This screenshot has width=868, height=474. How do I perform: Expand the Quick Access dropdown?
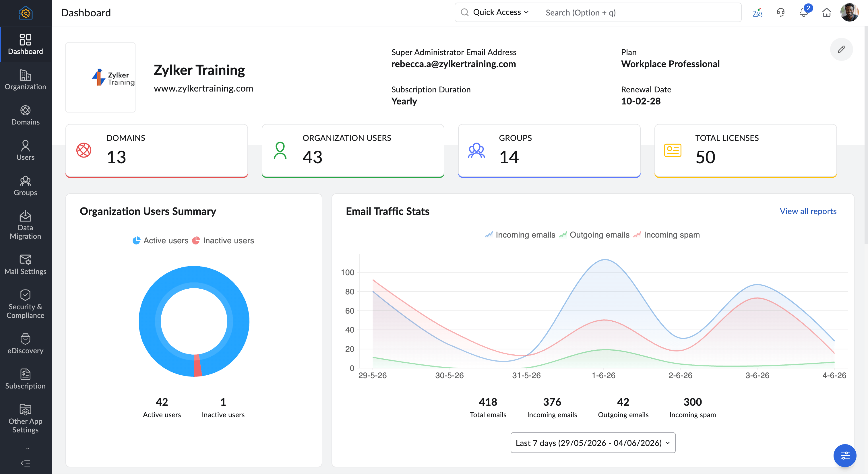point(501,12)
